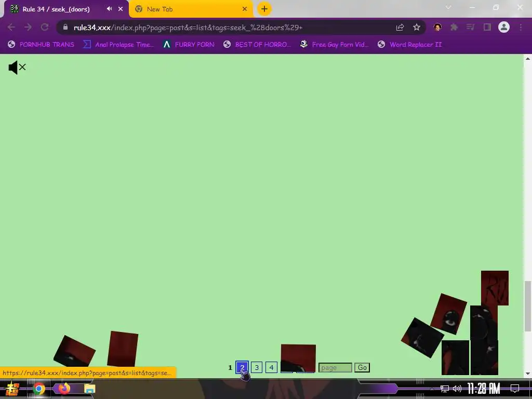Viewport: 532px width, 399px height.
Task: Toggle the muted speaker icon on the page
Action: click(x=17, y=68)
